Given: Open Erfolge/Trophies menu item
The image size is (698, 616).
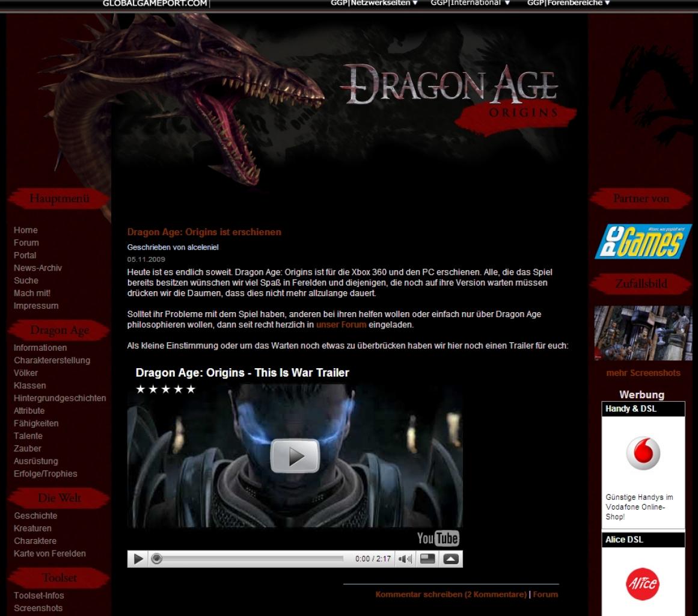Looking at the screenshot, I should coord(46,473).
